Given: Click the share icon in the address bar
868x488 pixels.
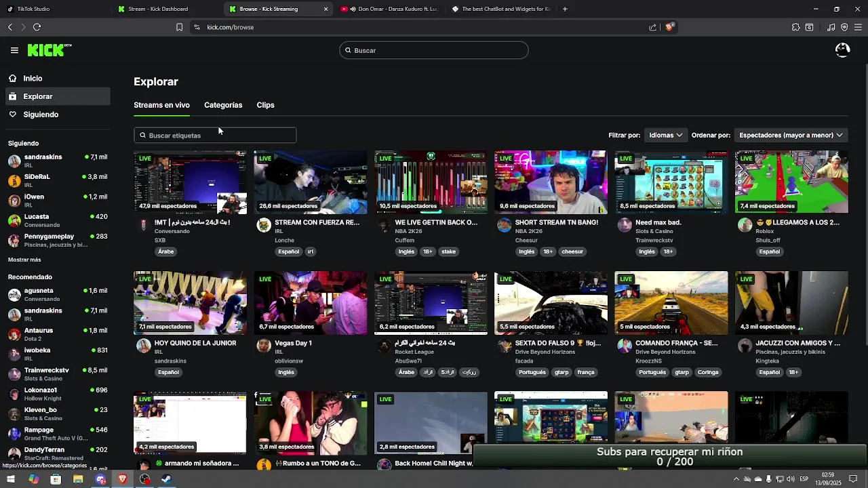Looking at the screenshot, I should click(x=652, y=27).
